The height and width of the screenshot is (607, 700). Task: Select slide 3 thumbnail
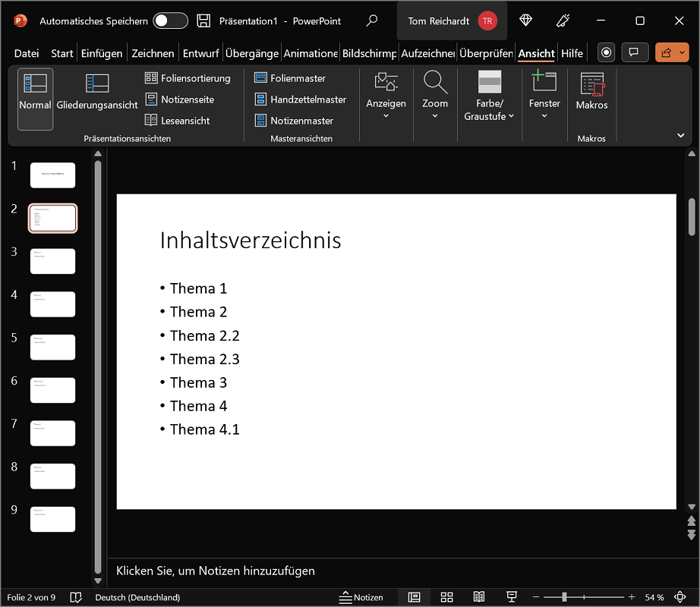point(52,261)
